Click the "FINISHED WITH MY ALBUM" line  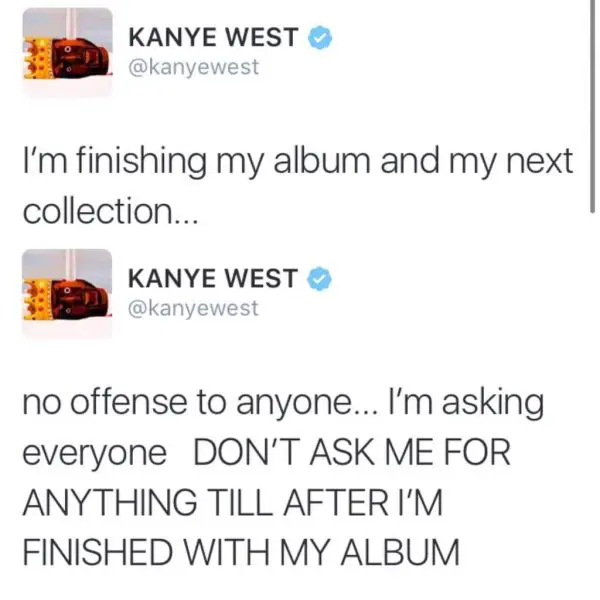(241, 552)
